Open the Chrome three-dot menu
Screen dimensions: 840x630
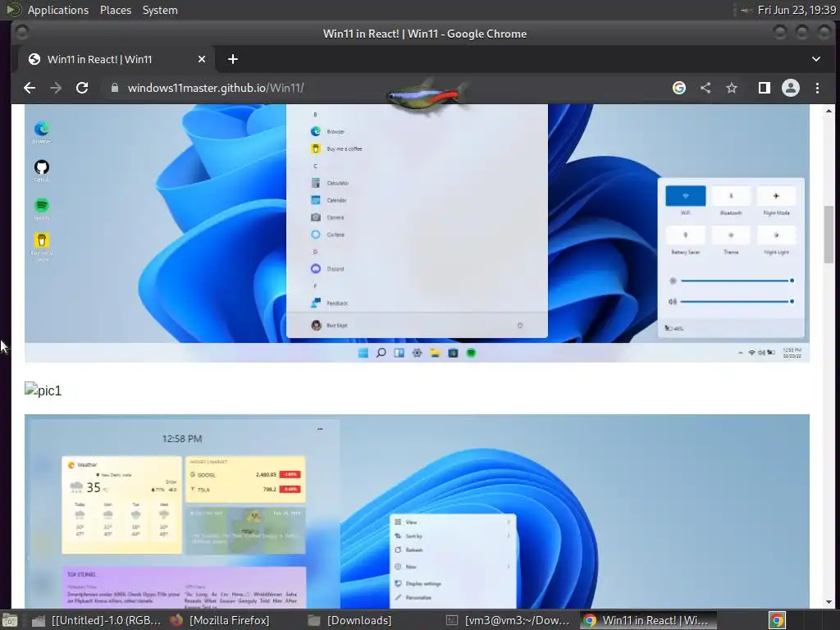pos(818,88)
